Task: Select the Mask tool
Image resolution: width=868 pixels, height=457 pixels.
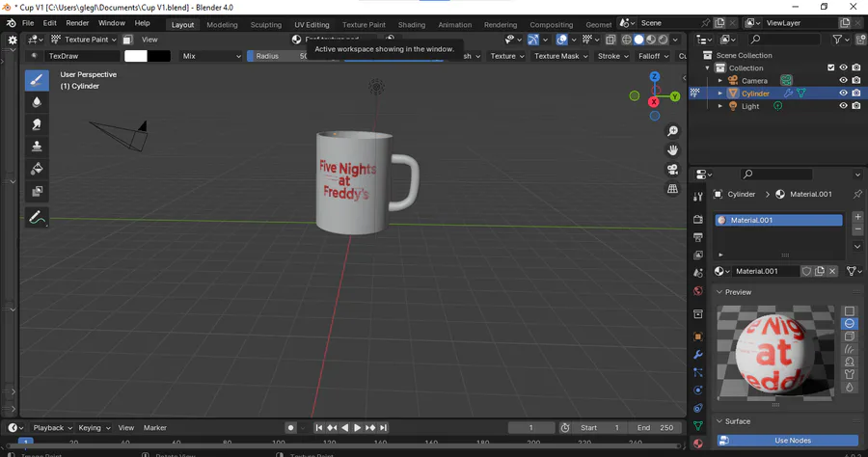Action: [x=37, y=192]
